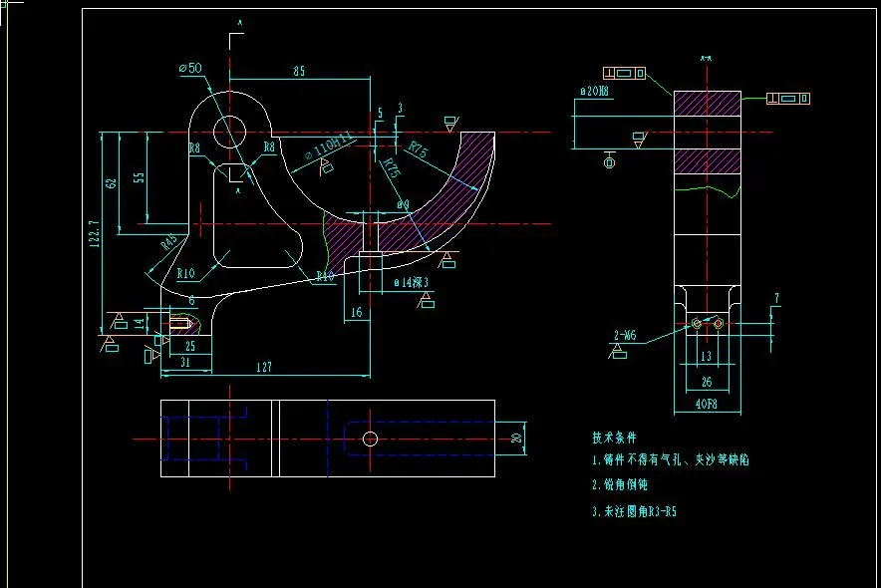Select the ø110H11 diameter annotation
Screen dimensions: 881x588
(329, 147)
